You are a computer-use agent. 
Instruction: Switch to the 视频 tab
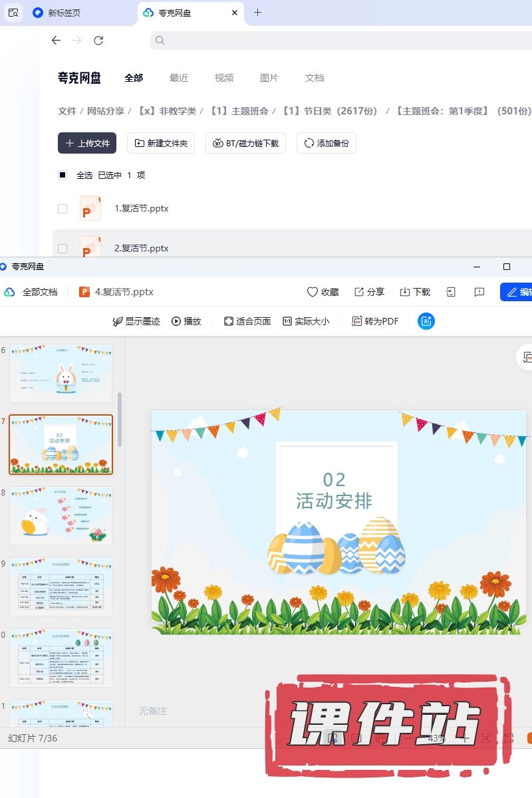pyautogui.click(x=224, y=78)
